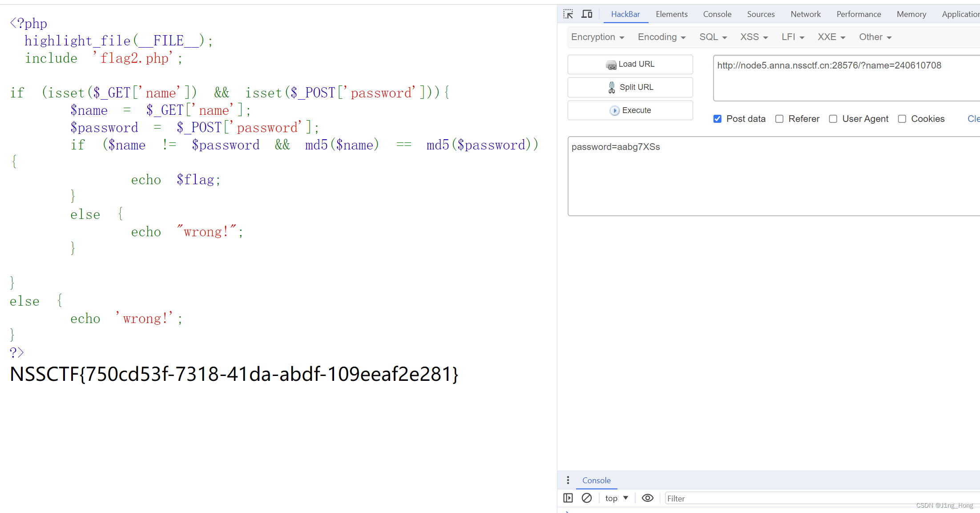Enable the User Agent checkbox
The width and height of the screenshot is (980, 513).
pos(833,119)
